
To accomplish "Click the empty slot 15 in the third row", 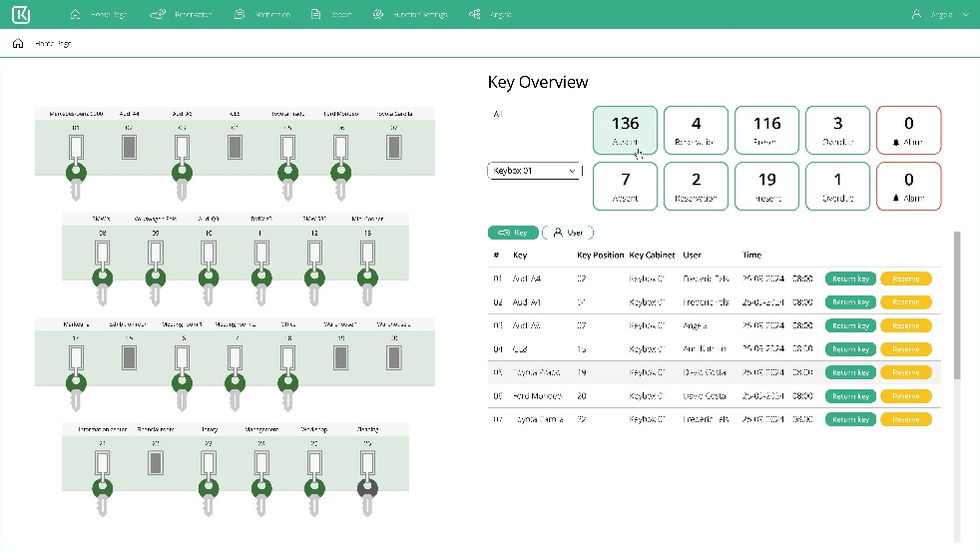I will (130, 357).
